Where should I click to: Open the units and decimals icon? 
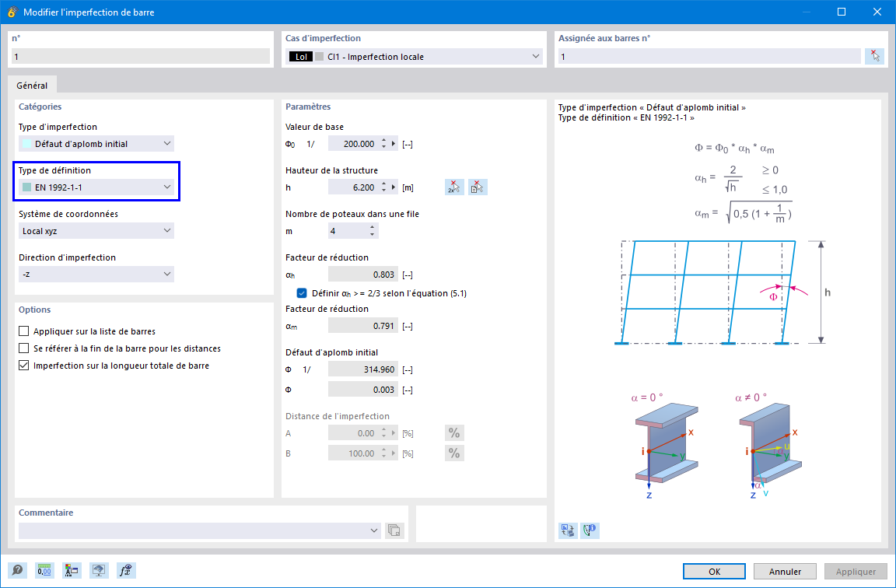(x=44, y=570)
